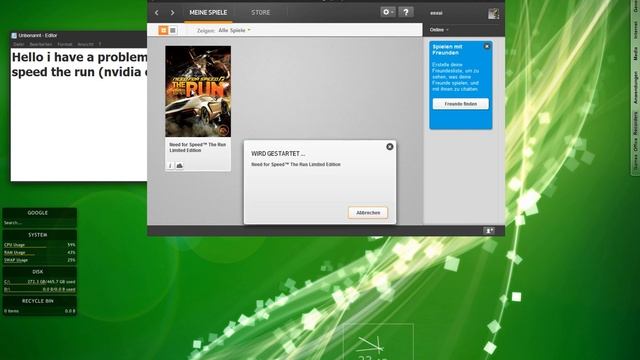
Task: Switch to the list view toggle
Action: pos(173,30)
